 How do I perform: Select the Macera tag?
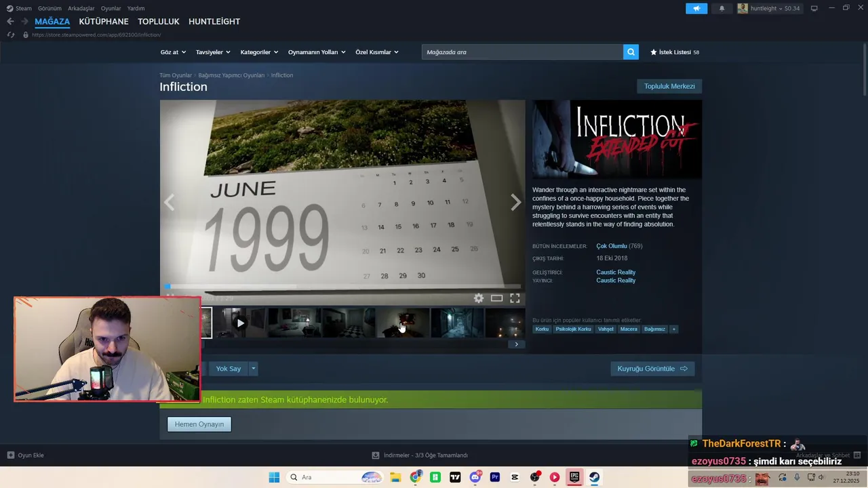click(629, 329)
